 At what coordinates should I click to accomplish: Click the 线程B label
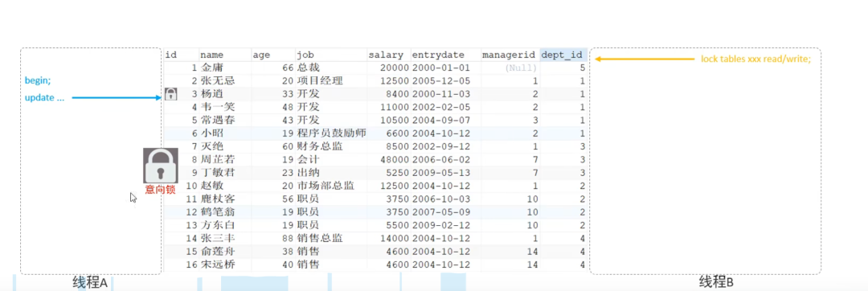coord(716,282)
